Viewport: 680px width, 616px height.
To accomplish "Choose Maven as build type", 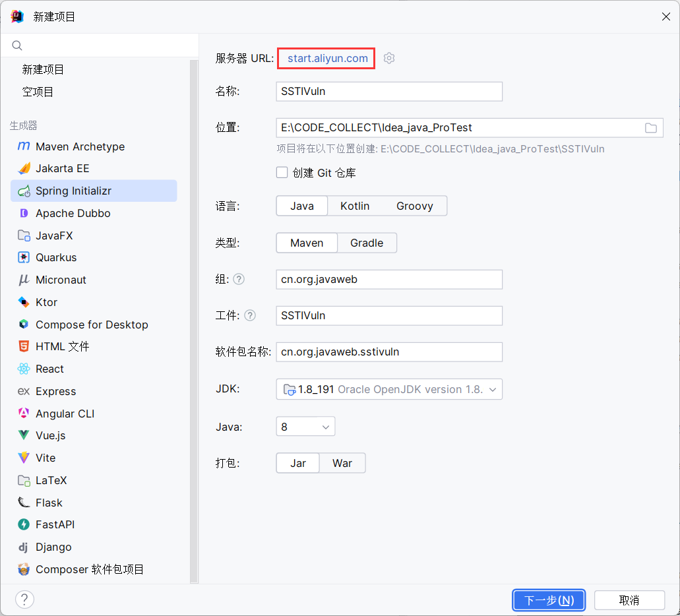I will point(307,243).
